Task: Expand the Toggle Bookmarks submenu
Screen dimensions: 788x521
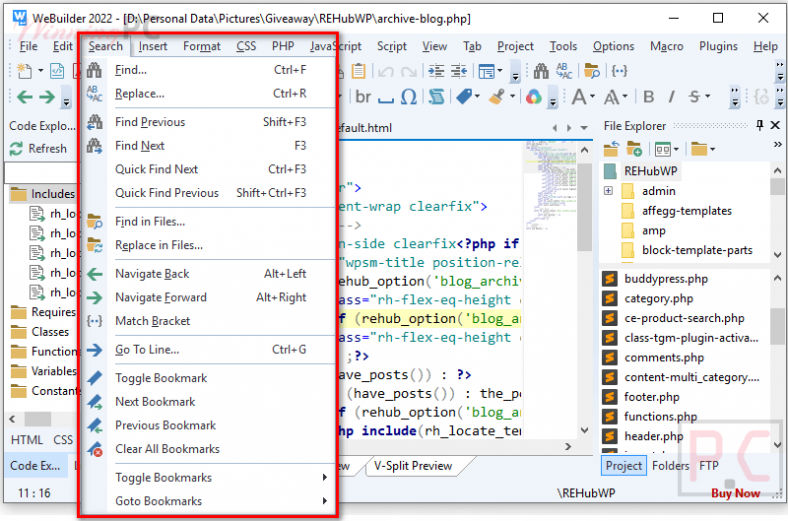Action: click(x=209, y=478)
